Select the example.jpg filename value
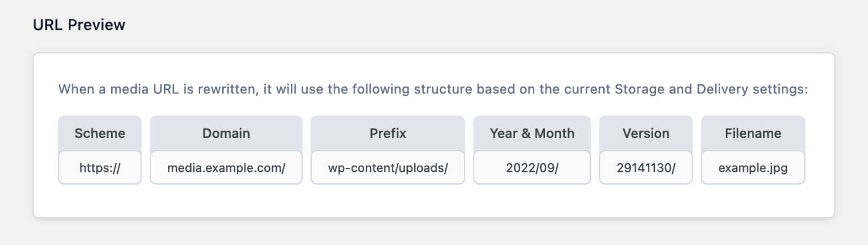Image resolution: width=868 pixels, height=245 pixels. [753, 167]
